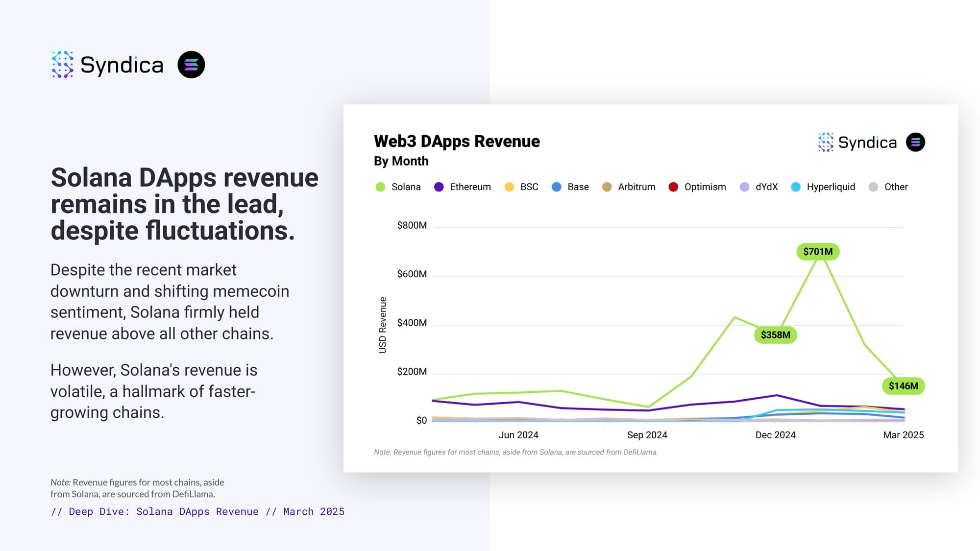The width and height of the screenshot is (980, 551).
Task: Click the dYdX legend label
Action: tap(767, 187)
